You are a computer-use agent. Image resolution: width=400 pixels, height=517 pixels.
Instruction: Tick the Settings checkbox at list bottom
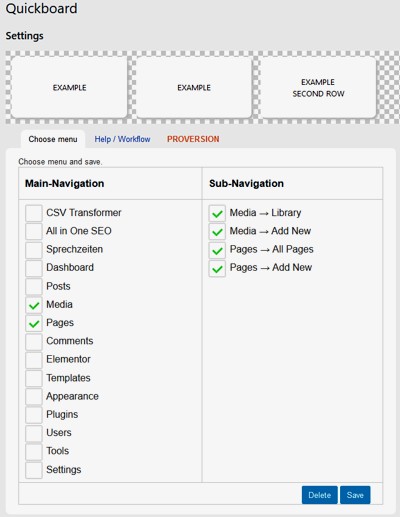(x=34, y=470)
